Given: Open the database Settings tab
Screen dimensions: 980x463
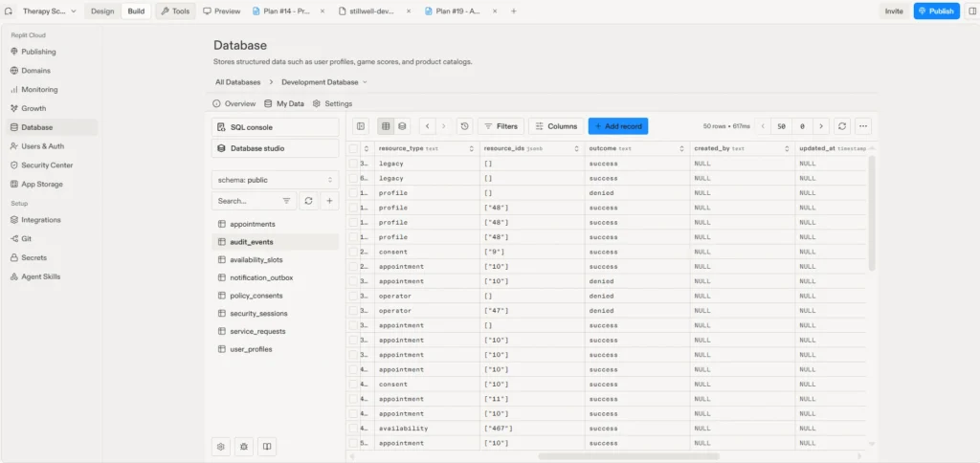Looking at the screenshot, I should pos(332,103).
